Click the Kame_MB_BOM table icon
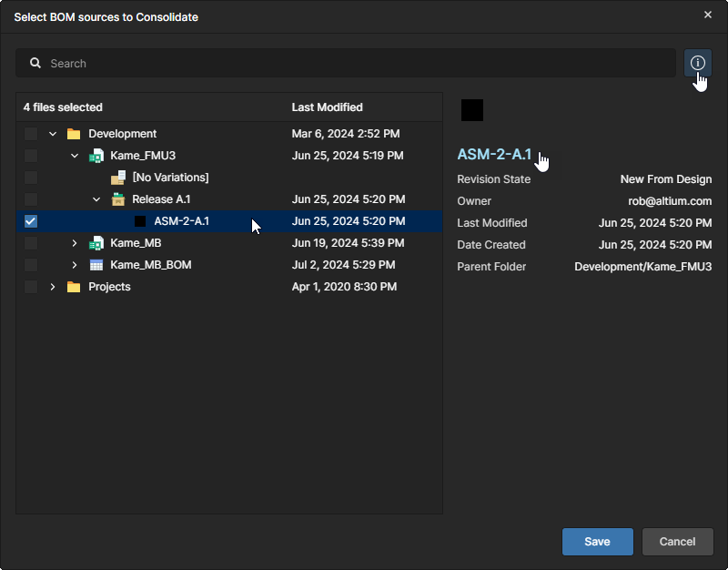The image size is (728, 570). [x=96, y=265]
